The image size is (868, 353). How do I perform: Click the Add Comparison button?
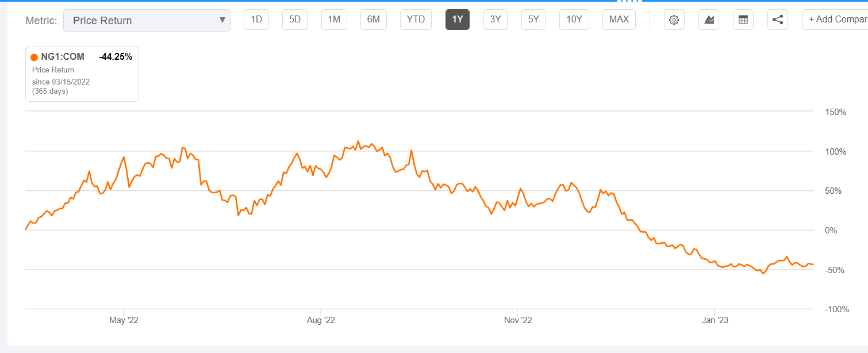click(836, 20)
